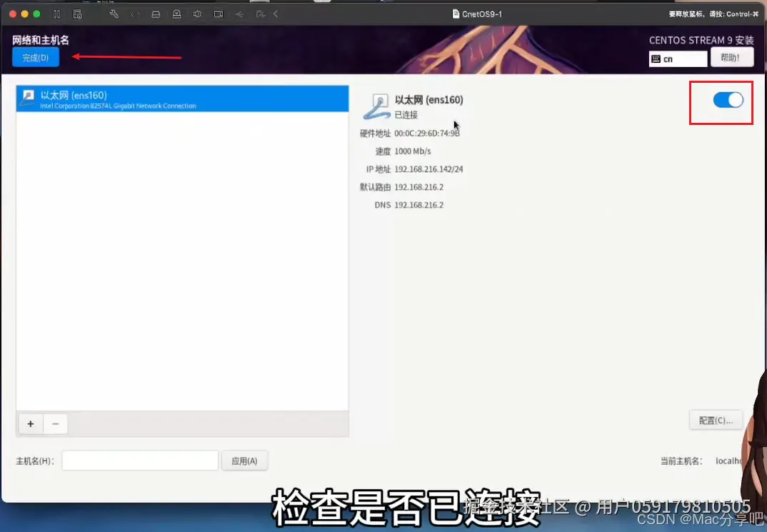The image size is (767, 532).
Task: Open the 帮助! help panel
Action: click(x=731, y=58)
